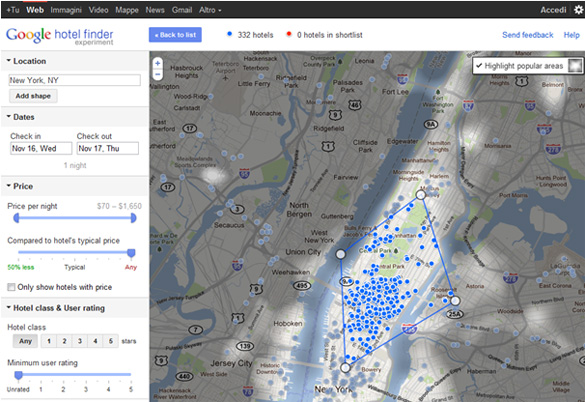The height and width of the screenshot is (402, 585).
Task: Click the 50% less label
Action: coord(21,267)
